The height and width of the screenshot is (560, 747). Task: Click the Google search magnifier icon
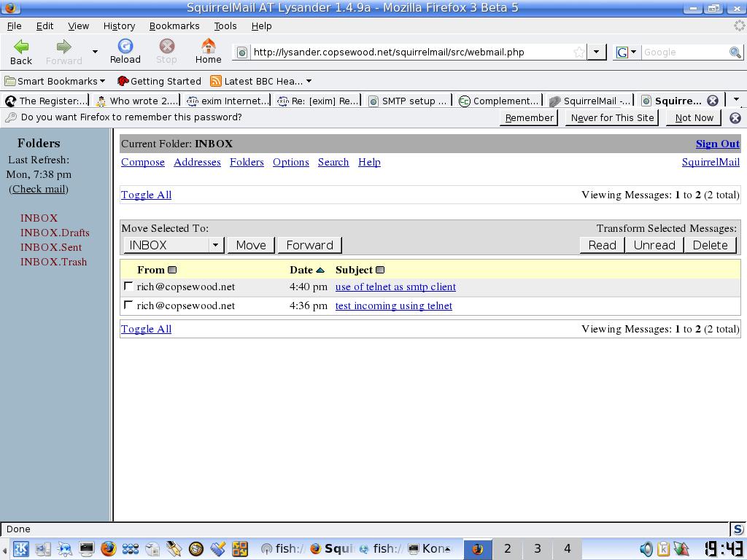(735, 52)
